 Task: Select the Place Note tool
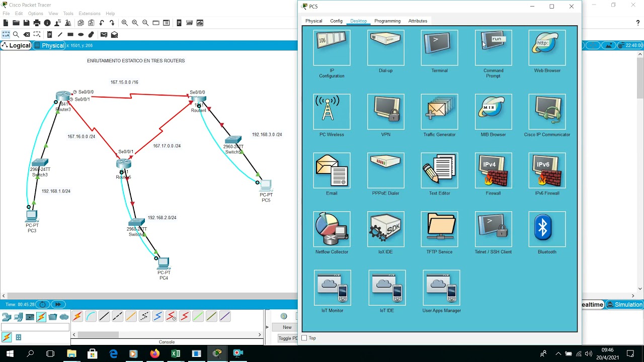pos(49,35)
